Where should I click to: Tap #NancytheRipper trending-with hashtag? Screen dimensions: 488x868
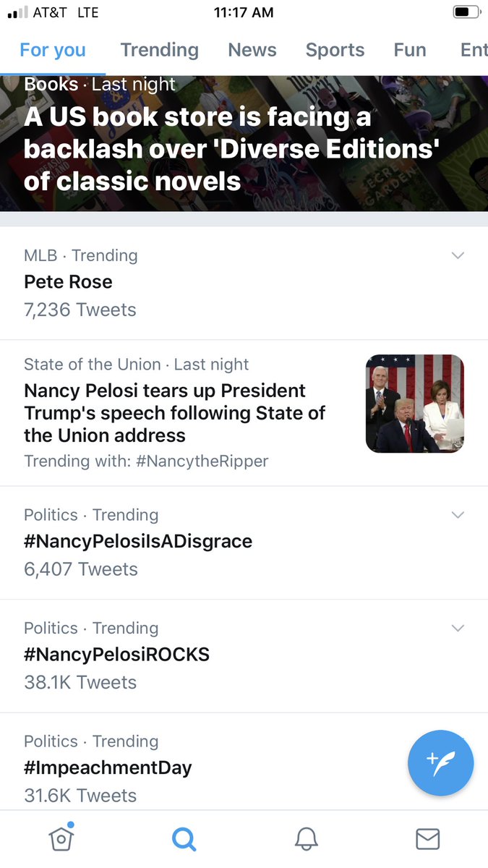(x=202, y=461)
